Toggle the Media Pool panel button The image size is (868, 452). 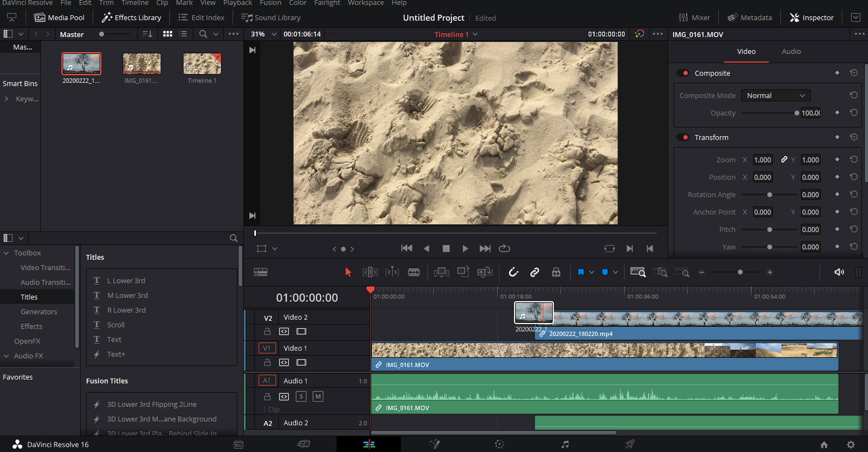click(x=59, y=17)
